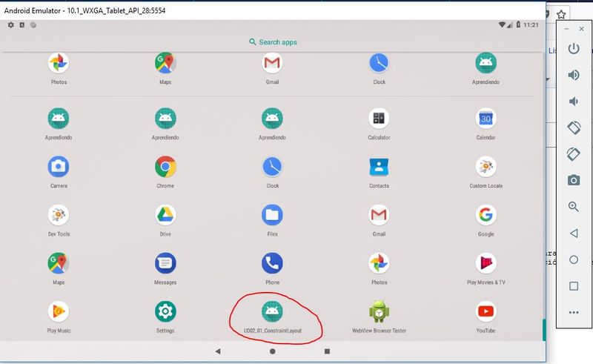Open Android Settings app
Screen dimensions: 593x364
click(x=165, y=311)
